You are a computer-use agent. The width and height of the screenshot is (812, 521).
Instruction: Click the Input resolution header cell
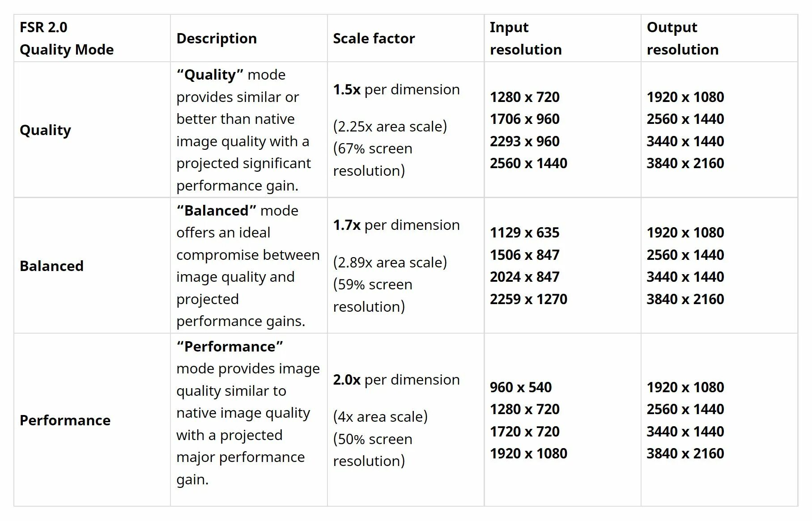[x=525, y=38]
